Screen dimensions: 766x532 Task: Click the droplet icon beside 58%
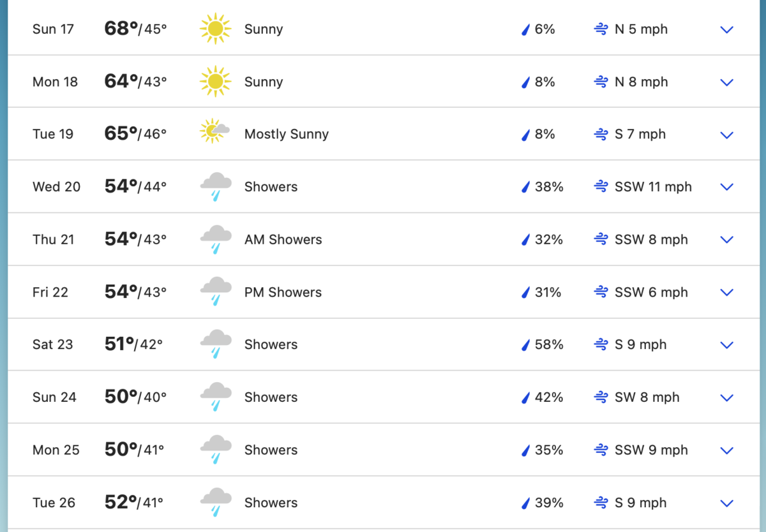(x=525, y=344)
